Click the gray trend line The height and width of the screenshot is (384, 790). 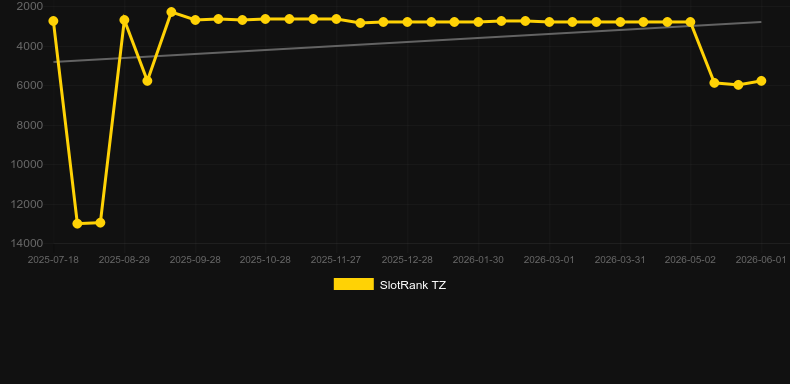(407, 42)
